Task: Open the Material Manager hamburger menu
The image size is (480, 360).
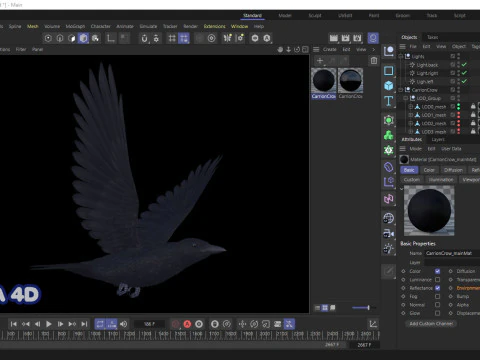Action: 316,49
